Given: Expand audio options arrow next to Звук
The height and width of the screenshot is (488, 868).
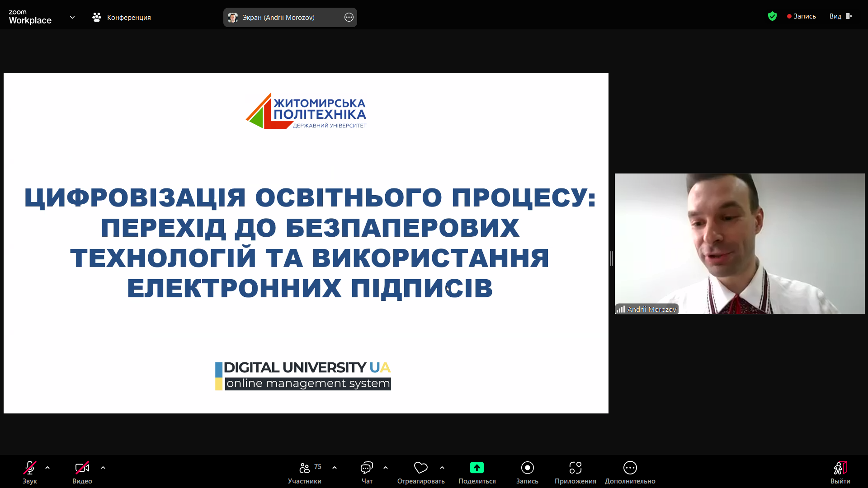Looking at the screenshot, I should tap(47, 468).
